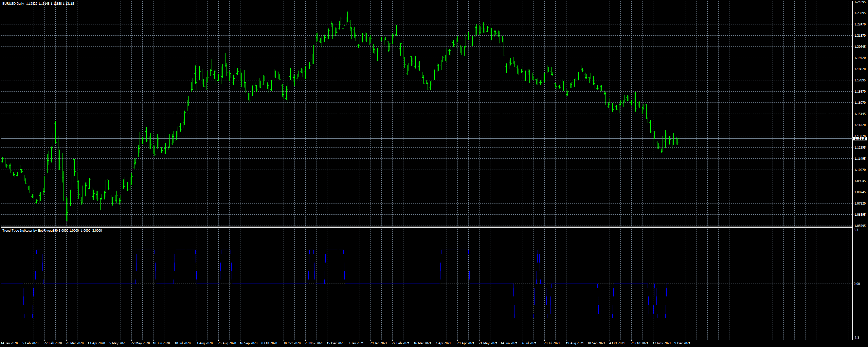
Task: Click the 1.21570 price axis label
Action: click(860, 36)
